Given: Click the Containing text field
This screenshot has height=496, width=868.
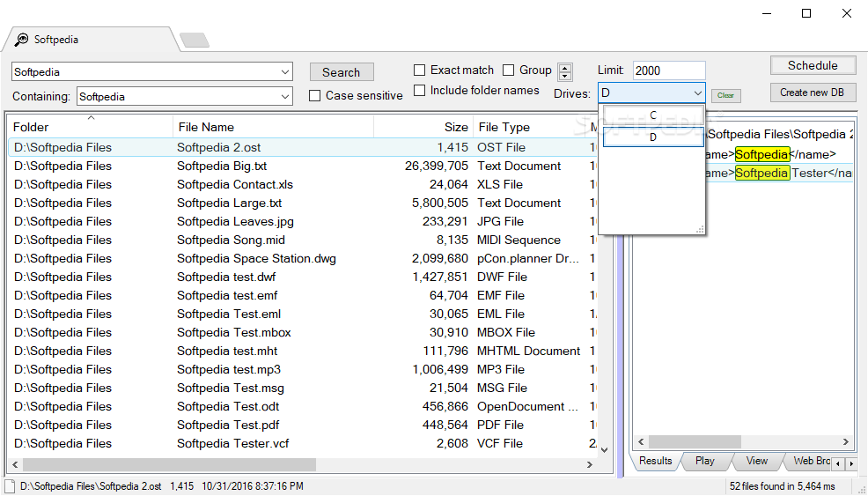Looking at the screenshot, I should click(178, 96).
